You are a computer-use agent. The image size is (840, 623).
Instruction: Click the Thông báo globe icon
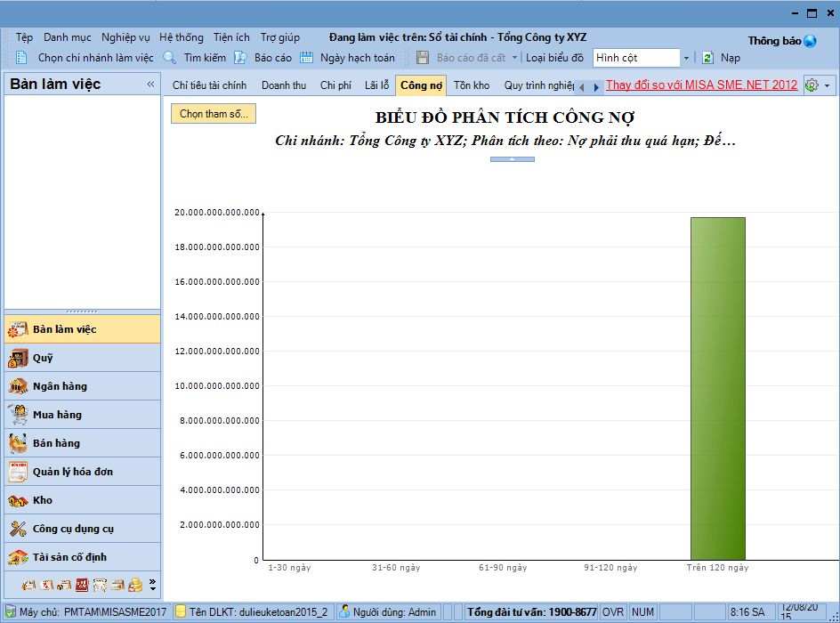tap(810, 41)
